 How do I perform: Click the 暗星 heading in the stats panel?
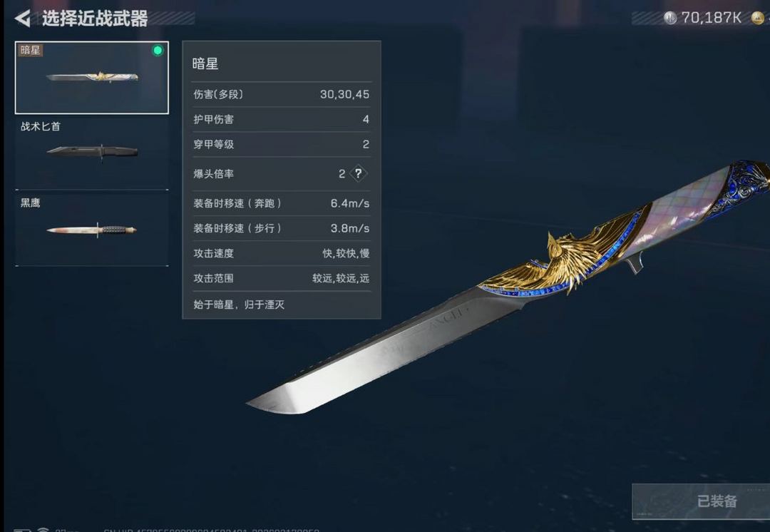[x=205, y=63]
